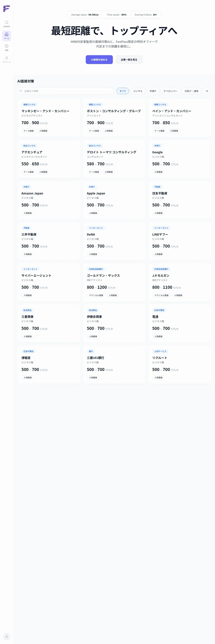Click the 企業一覧を見る button
This screenshot has width=215, height=644.
(x=129, y=60)
